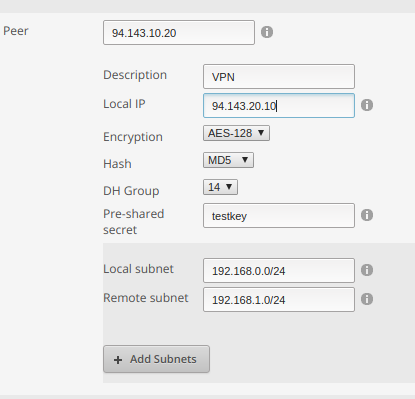Open the DH Group 14 dropdown
Viewport: 415px width, 399px height.
pos(220,187)
